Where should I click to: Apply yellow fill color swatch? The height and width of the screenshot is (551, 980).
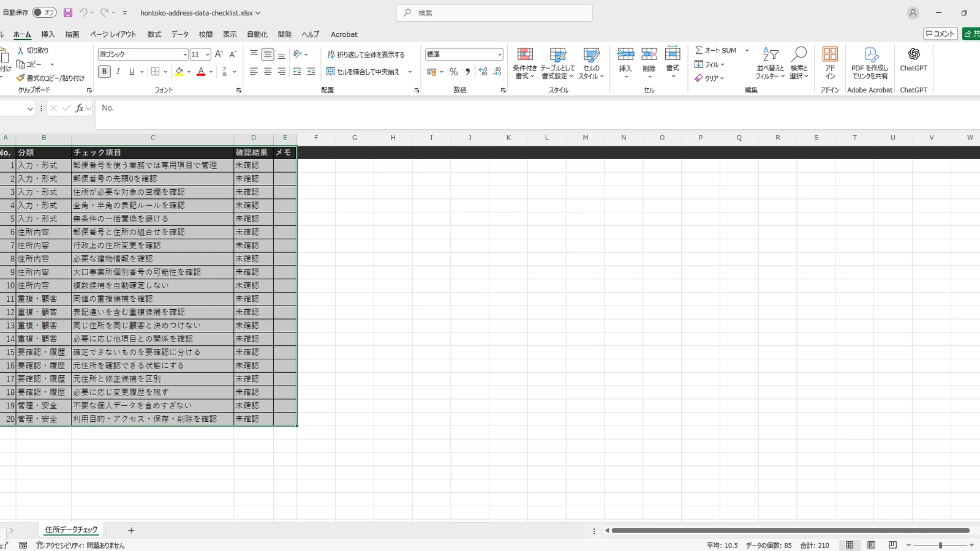[179, 72]
